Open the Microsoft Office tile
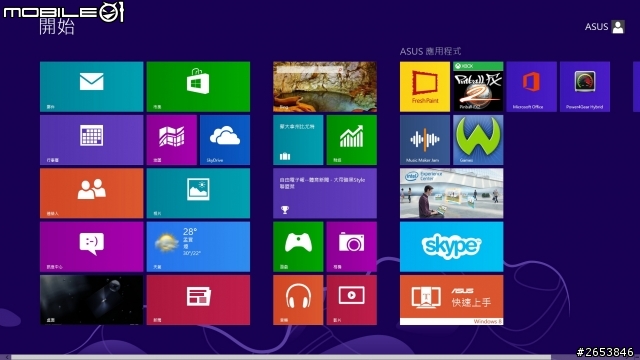640x360 pixels. click(531, 87)
